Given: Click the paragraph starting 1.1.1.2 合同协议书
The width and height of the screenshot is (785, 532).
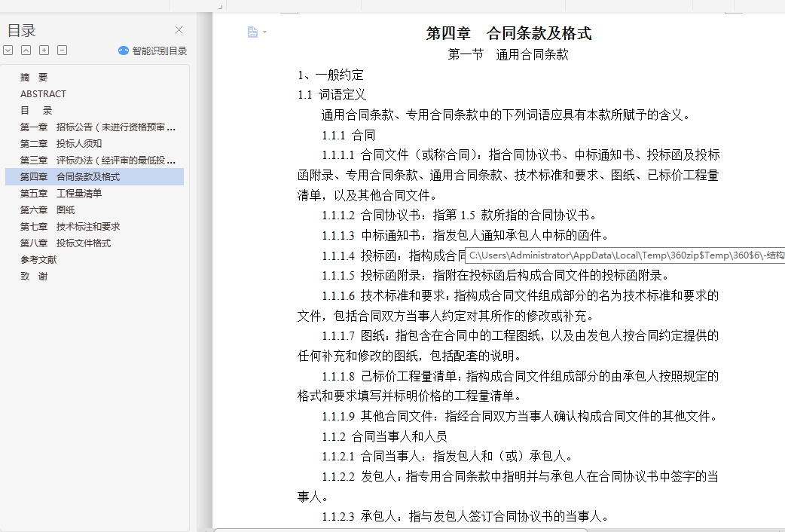Looking at the screenshot, I should (x=460, y=216).
